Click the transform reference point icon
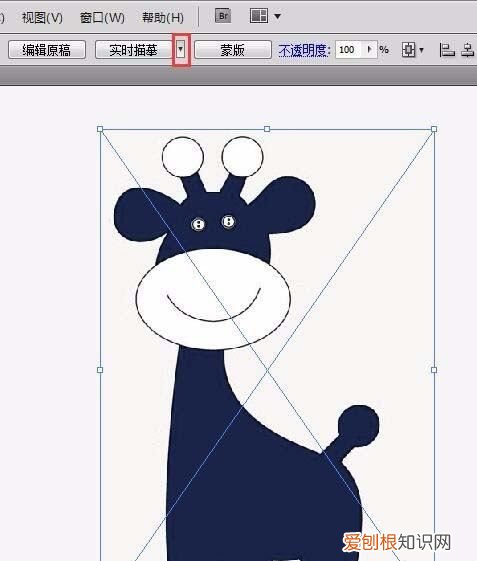 (409, 50)
